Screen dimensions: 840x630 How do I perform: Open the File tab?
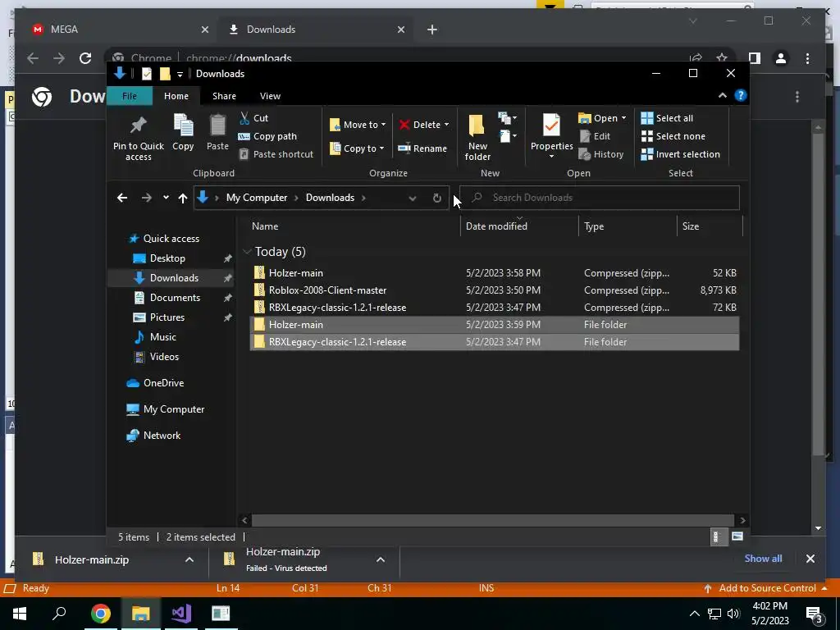click(x=130, y=96)
